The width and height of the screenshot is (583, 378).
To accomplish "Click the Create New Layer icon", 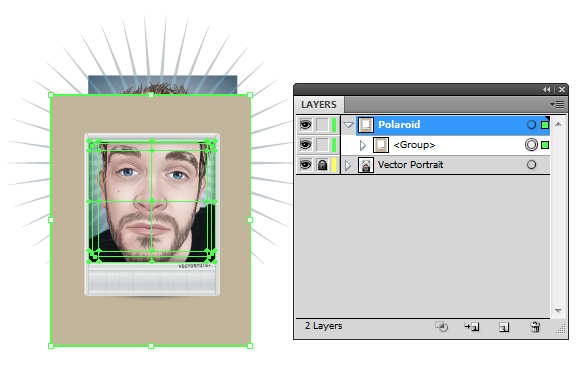I will coord(504,327).
